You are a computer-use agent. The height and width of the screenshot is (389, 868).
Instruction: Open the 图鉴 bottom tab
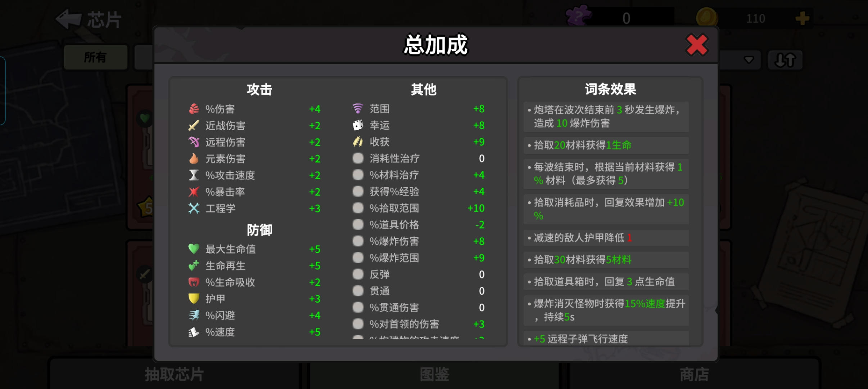point(434,374)
